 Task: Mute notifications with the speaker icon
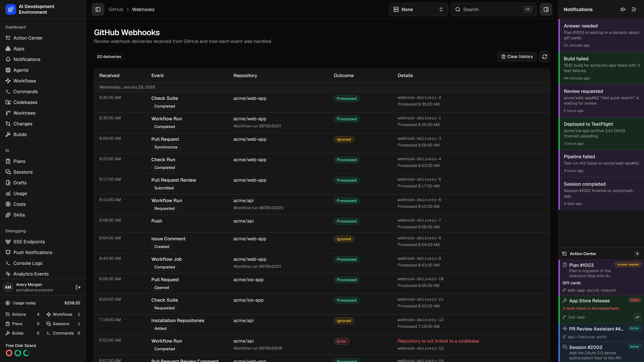[x=623, y=10]
